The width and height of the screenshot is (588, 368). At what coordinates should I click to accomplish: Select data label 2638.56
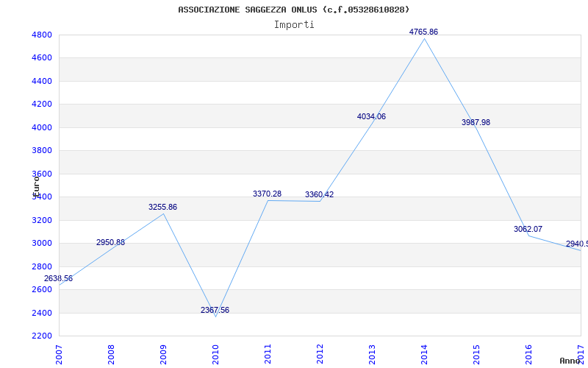(59, 279)
